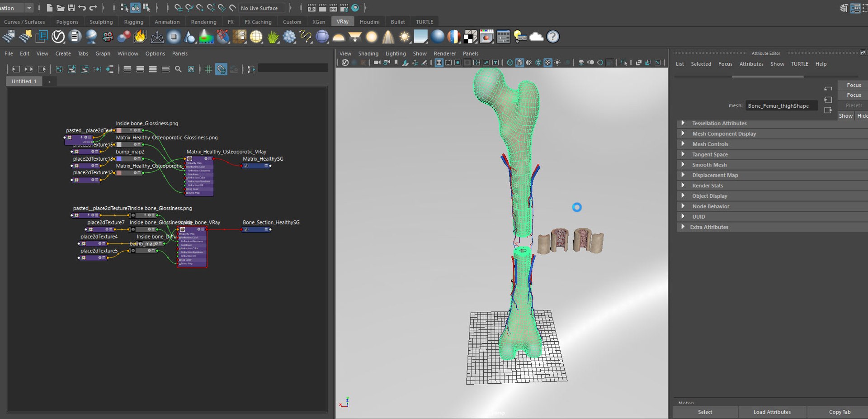Open the V-Ray frame buffer icon

pos(486,37)
